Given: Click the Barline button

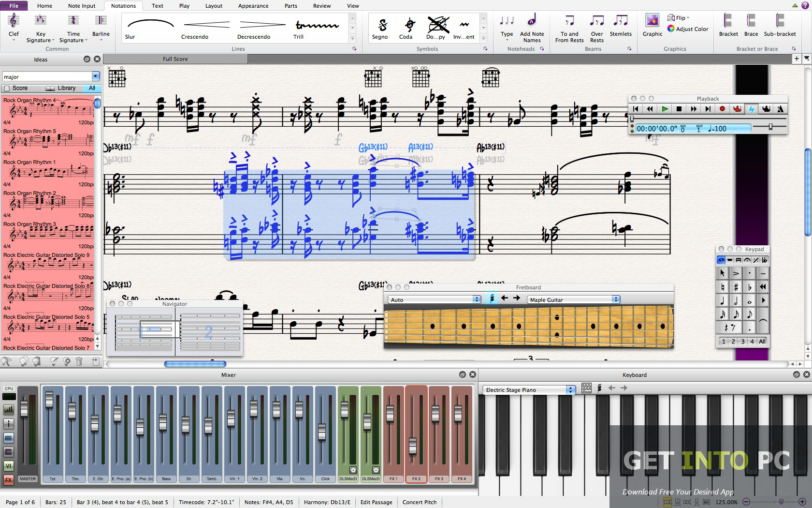Looking at the screenshot, I should (x=101, y=27).
